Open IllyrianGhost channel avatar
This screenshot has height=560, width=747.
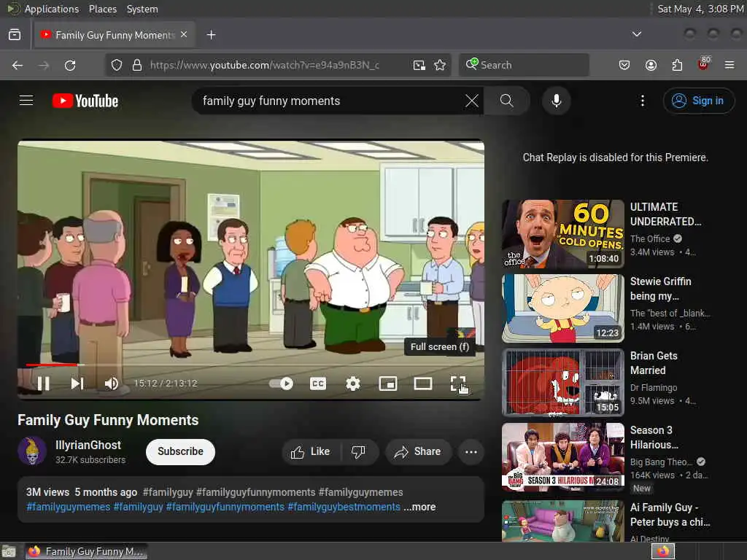[x=32, y=451]
